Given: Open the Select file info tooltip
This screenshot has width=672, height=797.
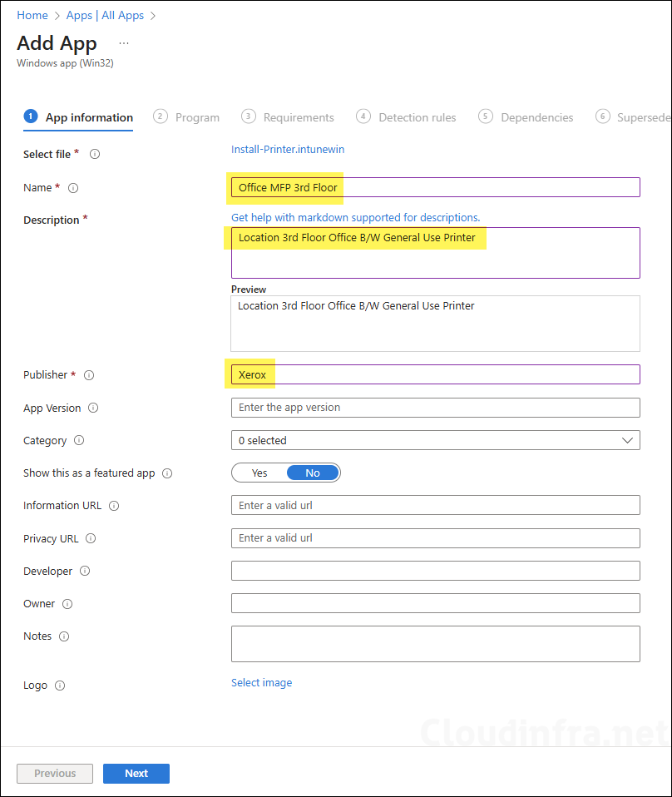Looking at the screenshot, I should (94, 153).
